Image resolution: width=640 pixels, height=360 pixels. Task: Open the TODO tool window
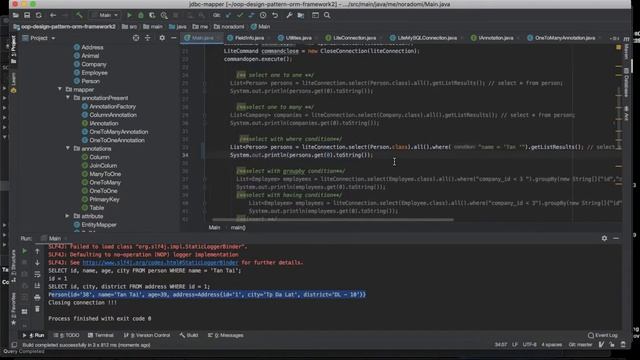(66, 335)
